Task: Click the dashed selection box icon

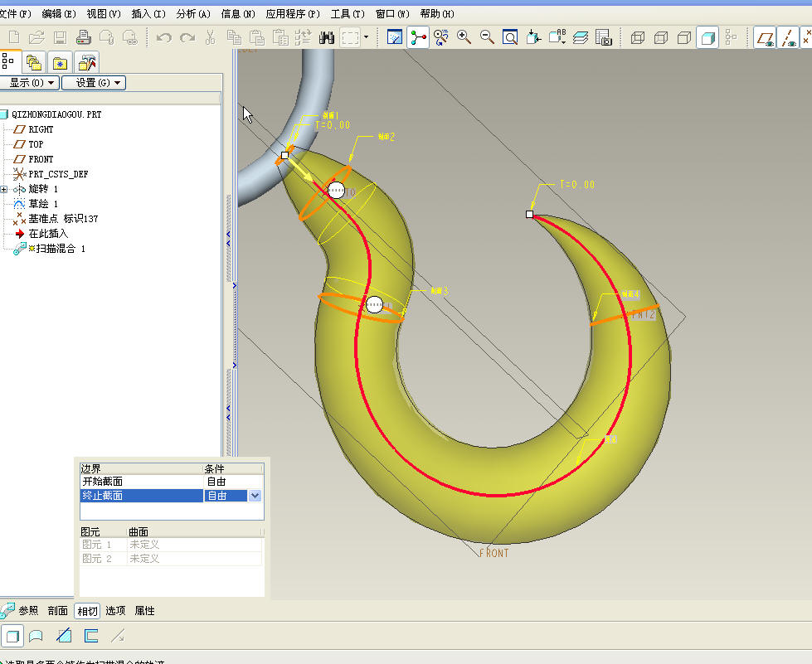Action: (x=350, y=37)
